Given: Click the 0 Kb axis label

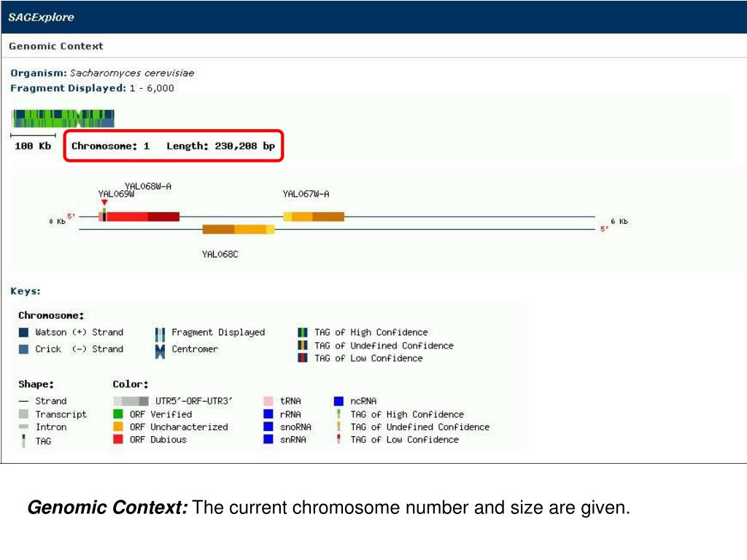Looking at the screenshot, I should tap(57, 222).
